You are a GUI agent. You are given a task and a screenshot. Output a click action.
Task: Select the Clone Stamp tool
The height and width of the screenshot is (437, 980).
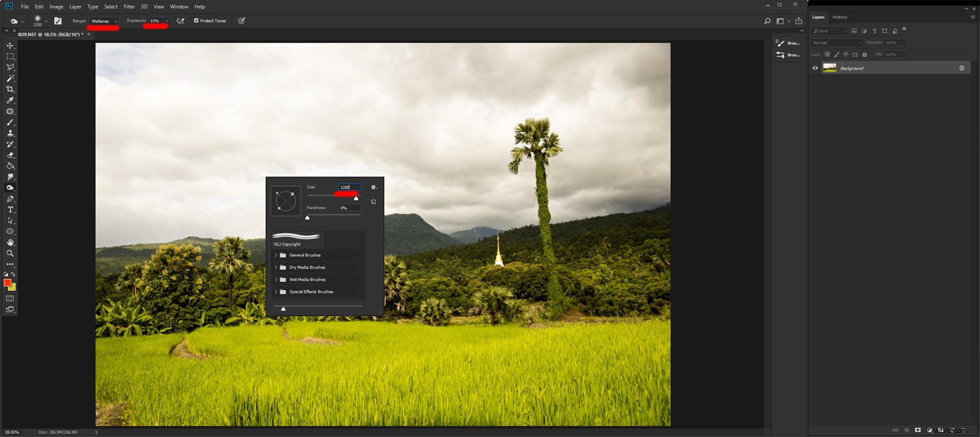(10, 133)
